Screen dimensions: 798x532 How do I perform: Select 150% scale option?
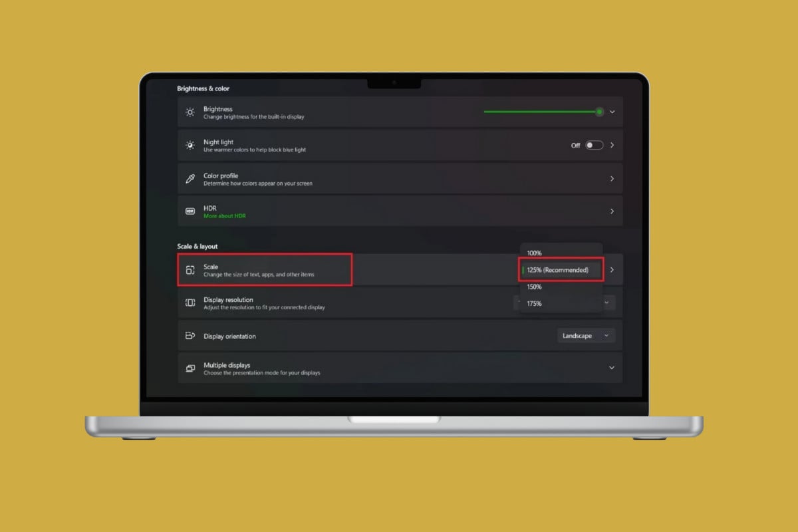pos(535,287)
